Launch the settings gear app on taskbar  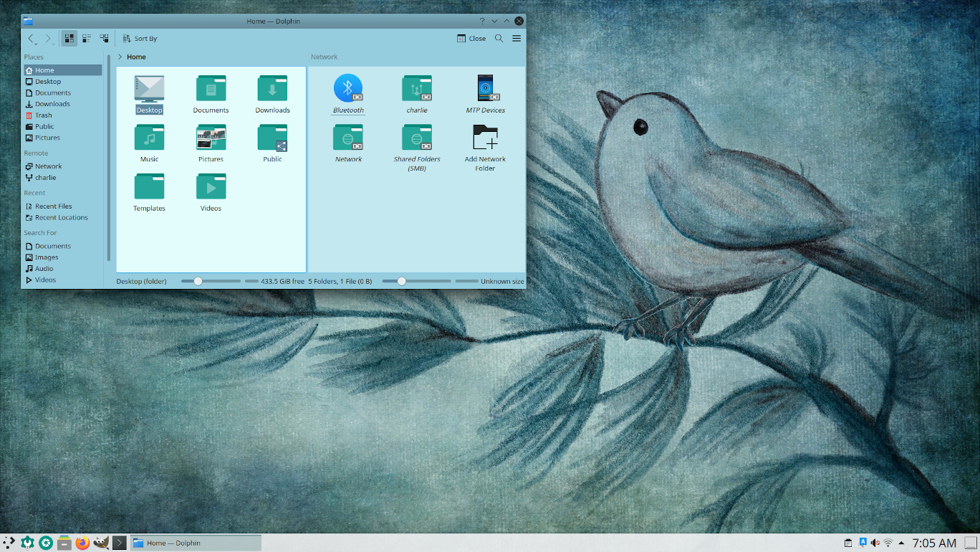(x=28, y=543)
